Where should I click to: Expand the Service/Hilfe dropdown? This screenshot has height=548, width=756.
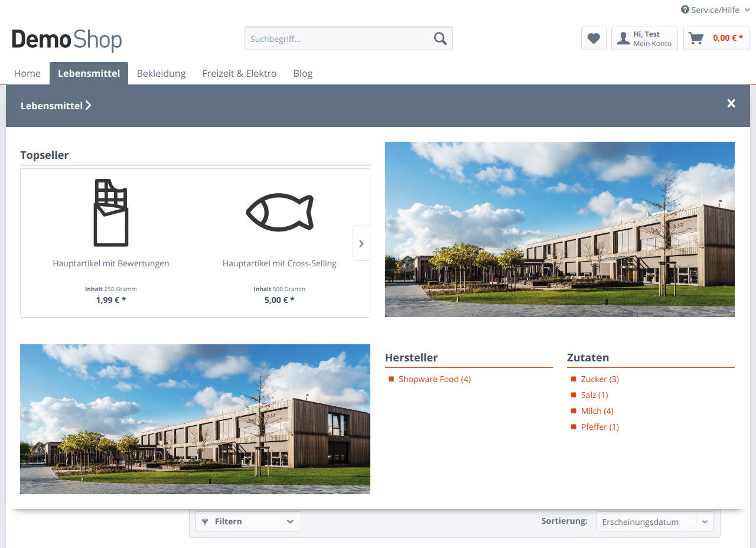[715, 10]
